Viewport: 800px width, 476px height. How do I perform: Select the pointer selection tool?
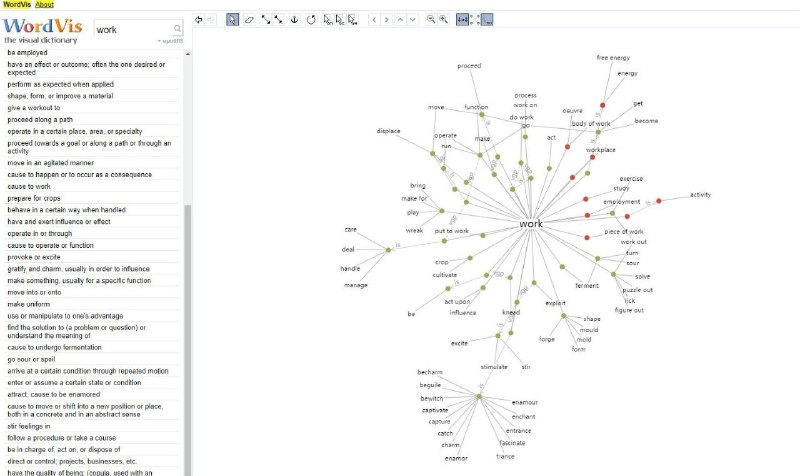point(232,18)
